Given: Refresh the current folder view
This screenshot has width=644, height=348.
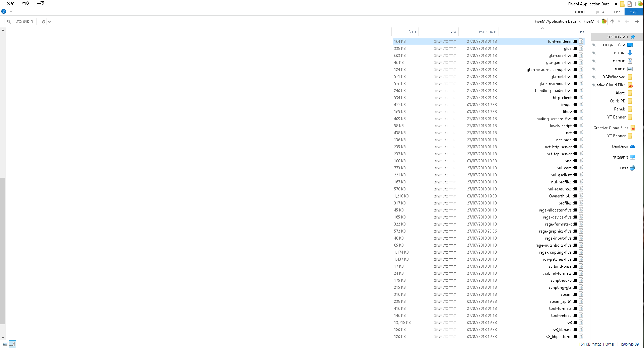Looking at the screenshot, I should coord(44,21).
